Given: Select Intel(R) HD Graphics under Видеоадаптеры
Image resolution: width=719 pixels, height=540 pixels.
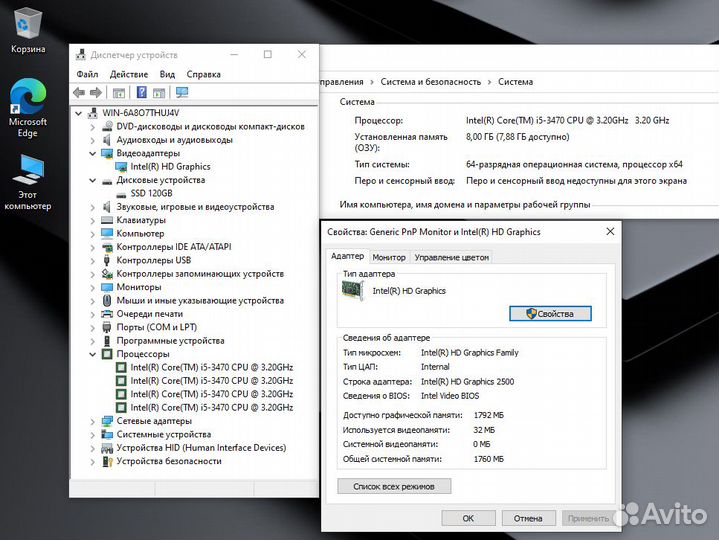Looking at the screenshot, I should pyautogui.click(x=170, y=166).
